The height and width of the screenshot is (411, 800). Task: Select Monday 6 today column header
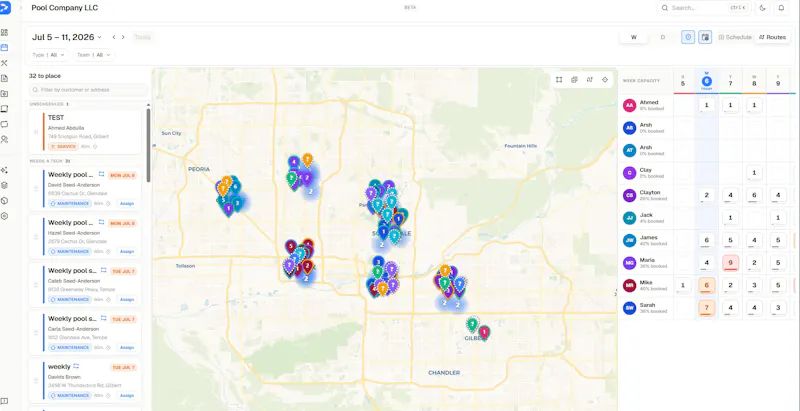point(707,81)
